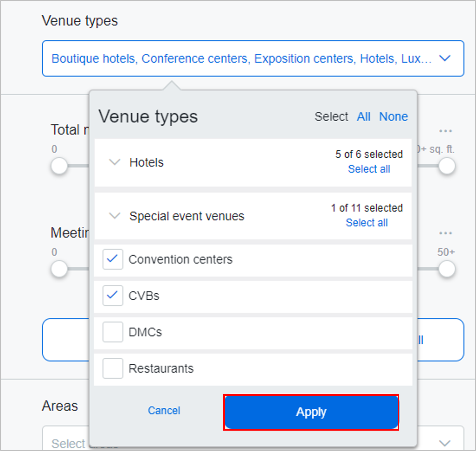Expand the Areas dropdown chevron
Viewport: 476px width, 451px height.
444,443
